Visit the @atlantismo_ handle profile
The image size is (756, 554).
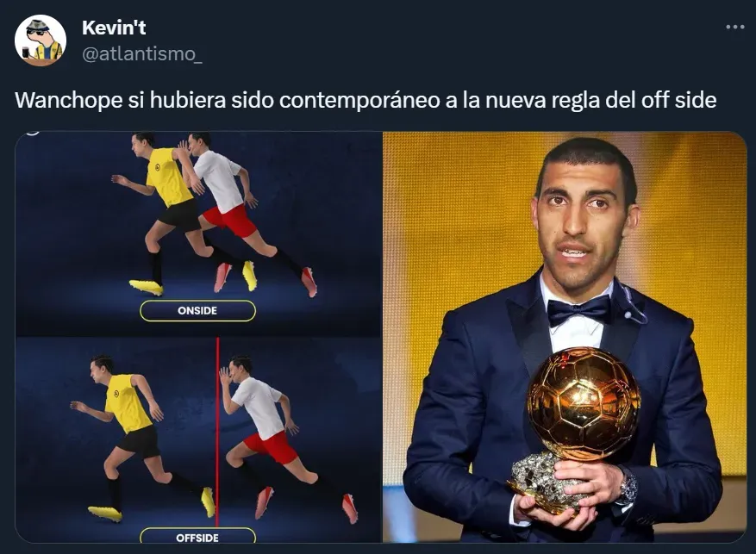pyautogui.click(x=141, y=54)
